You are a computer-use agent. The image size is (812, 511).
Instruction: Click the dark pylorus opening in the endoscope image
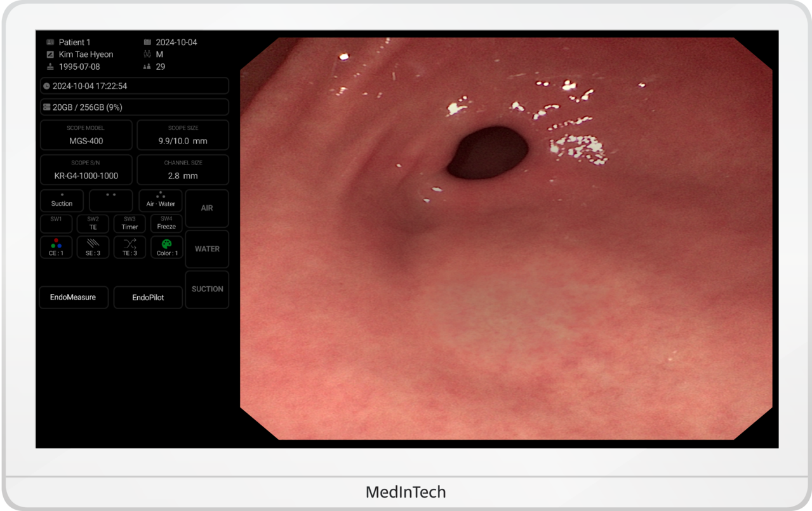(x=488, y=152)
